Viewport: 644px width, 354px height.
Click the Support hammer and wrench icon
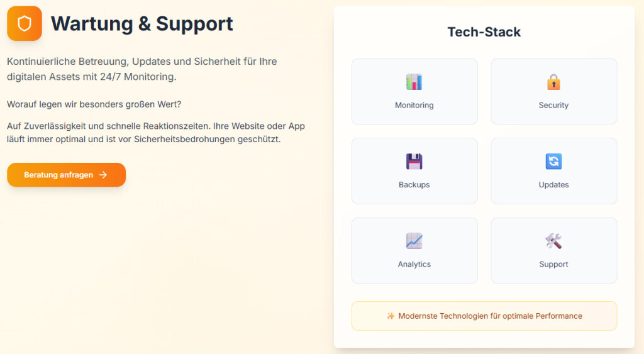coord(553,241)
